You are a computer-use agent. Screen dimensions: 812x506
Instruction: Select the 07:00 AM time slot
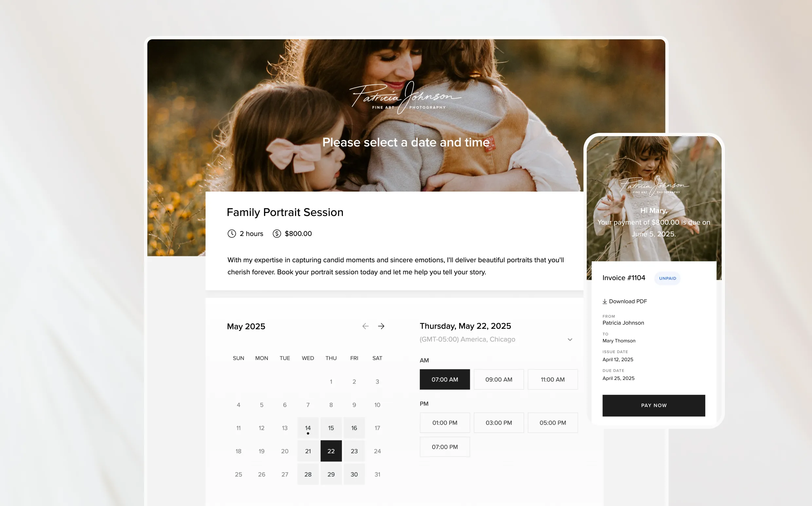[445, 380]
